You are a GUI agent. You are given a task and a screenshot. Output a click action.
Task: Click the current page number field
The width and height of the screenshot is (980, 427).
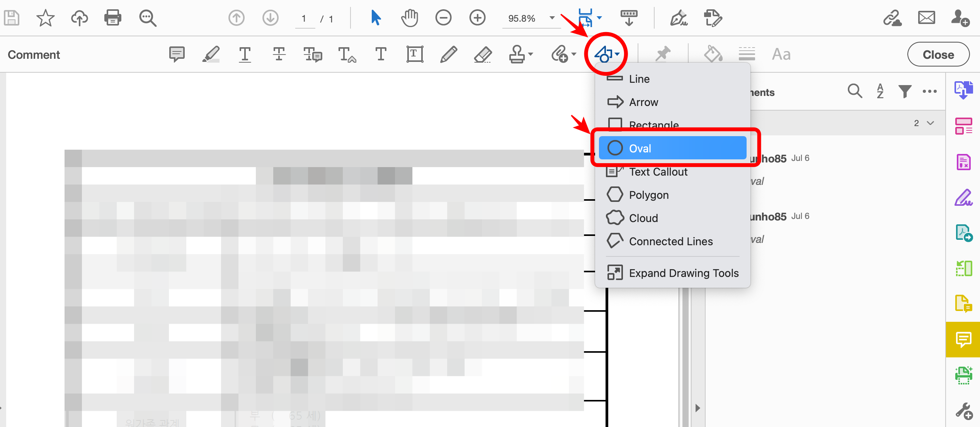tap(304, 19)
